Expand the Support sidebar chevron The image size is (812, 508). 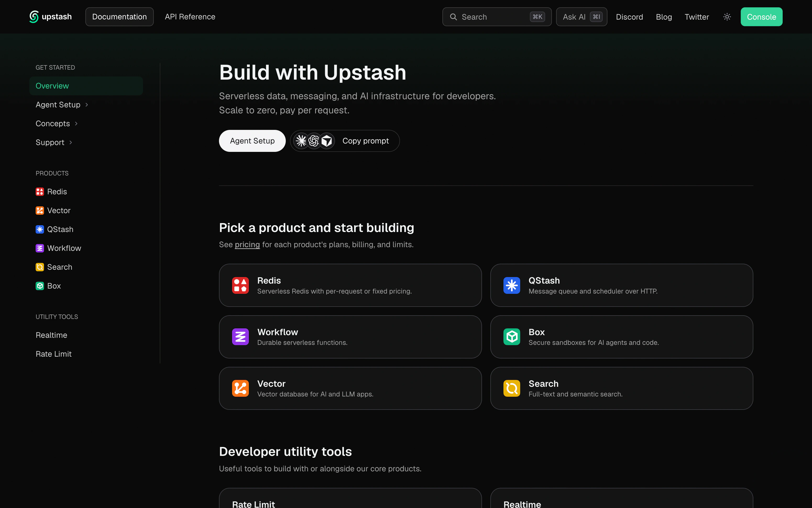tap(70, 142)
